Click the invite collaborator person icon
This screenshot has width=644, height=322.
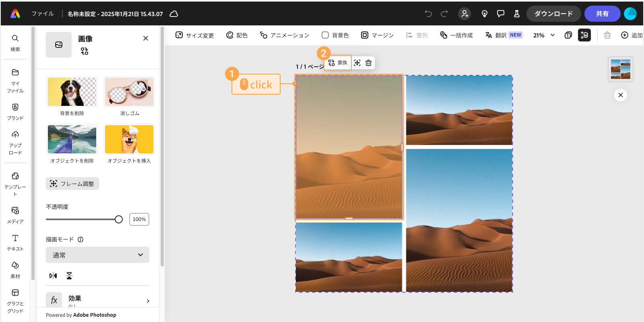464,14
